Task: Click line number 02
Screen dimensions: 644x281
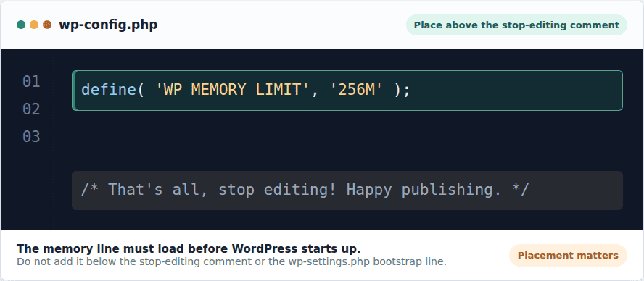Action: click(x=31, y=109)
